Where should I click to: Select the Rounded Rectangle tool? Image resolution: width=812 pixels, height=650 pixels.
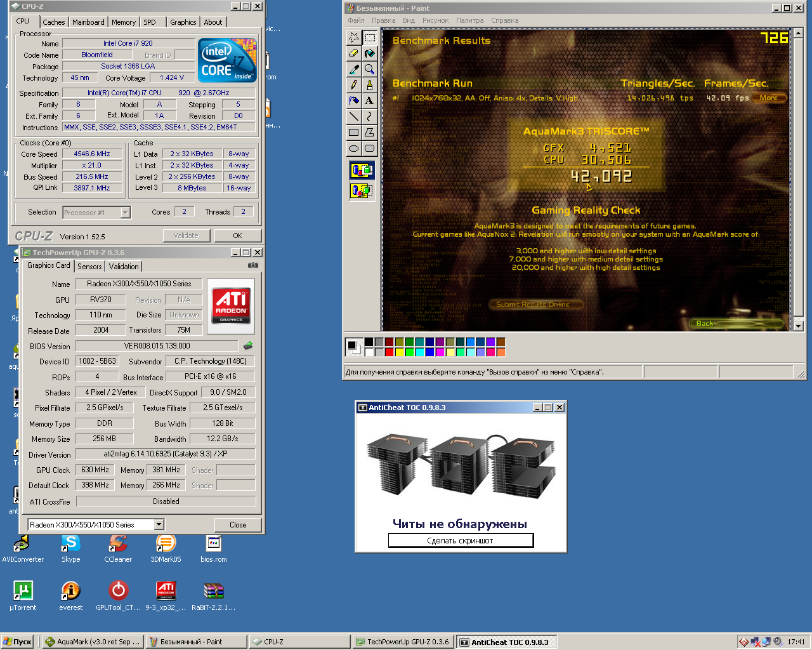(369, 148)
